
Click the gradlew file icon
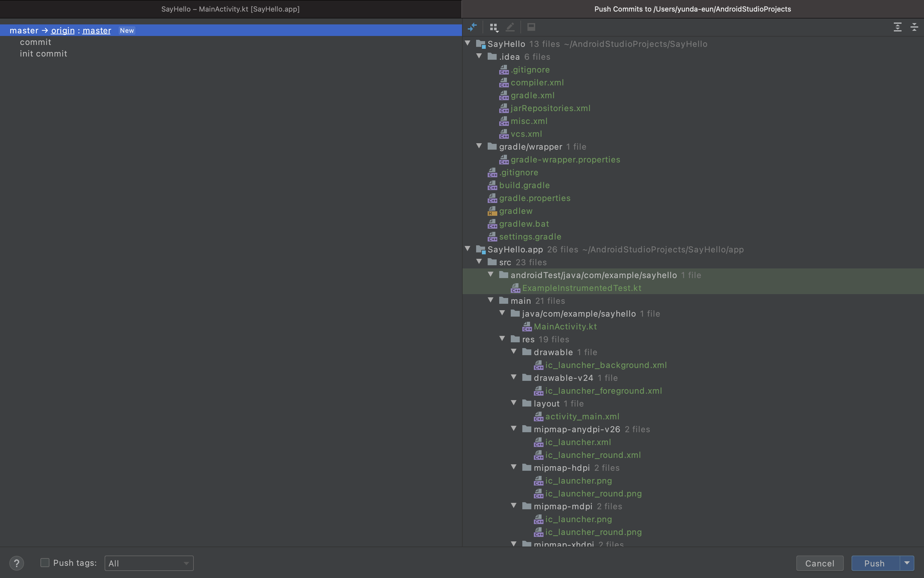tap(492, 211)
